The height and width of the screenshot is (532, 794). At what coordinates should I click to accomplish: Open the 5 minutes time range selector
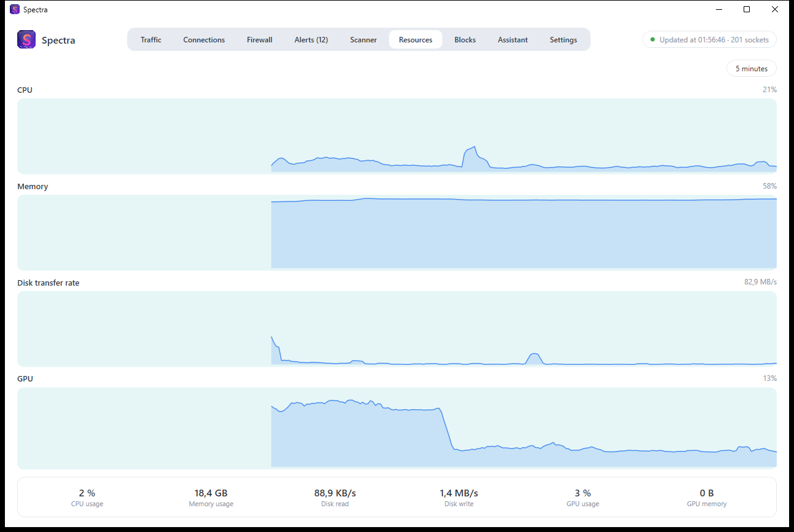[752, 69]
